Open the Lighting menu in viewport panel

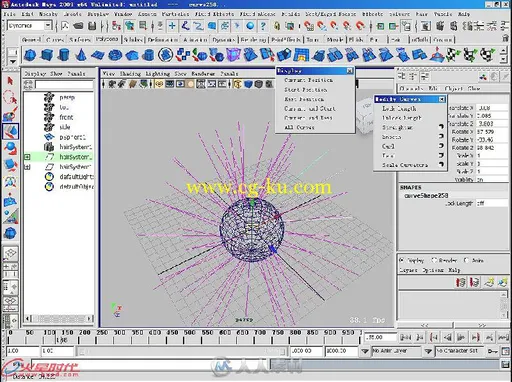pyautogui.click(x=157, y=74)
